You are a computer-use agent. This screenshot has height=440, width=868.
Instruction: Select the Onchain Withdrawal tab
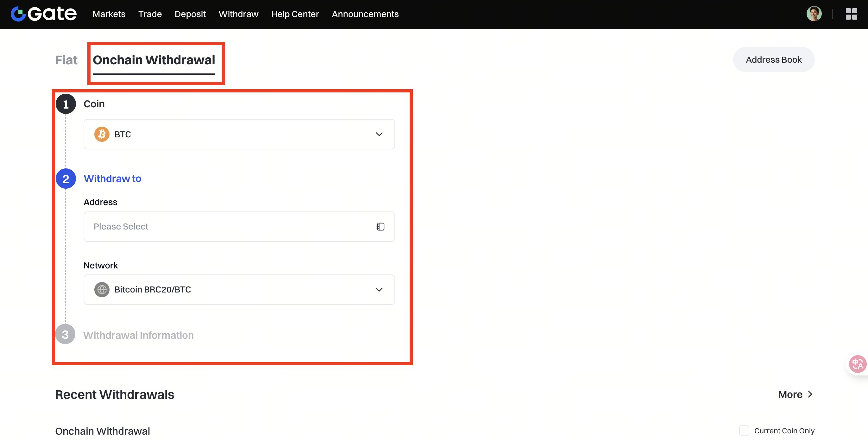tap(154, 60)
